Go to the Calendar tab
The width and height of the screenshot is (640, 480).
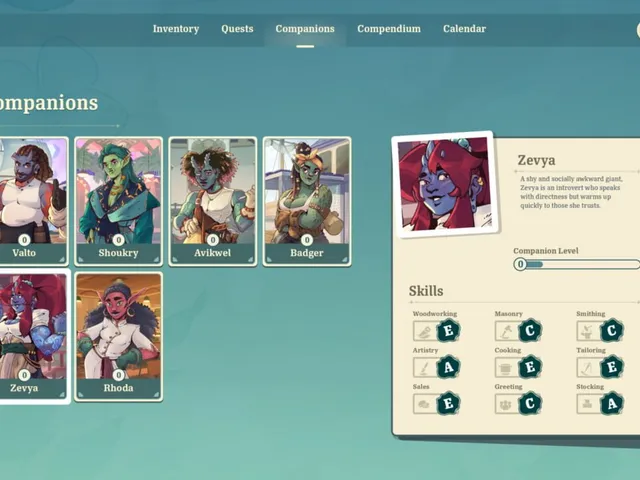click(464, 29)
